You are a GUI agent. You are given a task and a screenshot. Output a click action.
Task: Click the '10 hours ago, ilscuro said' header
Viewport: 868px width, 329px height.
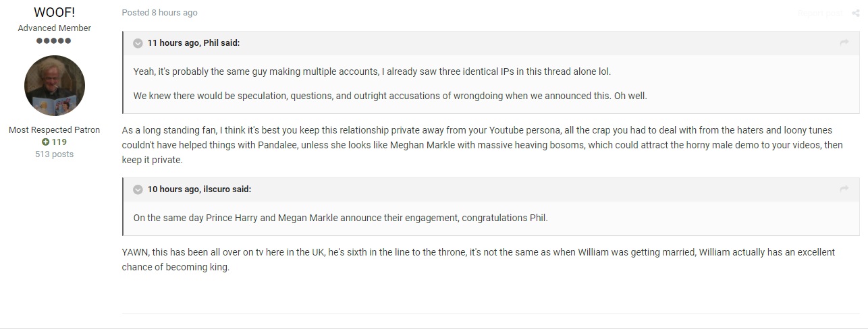pyautogui.click(x=199, y=189)
